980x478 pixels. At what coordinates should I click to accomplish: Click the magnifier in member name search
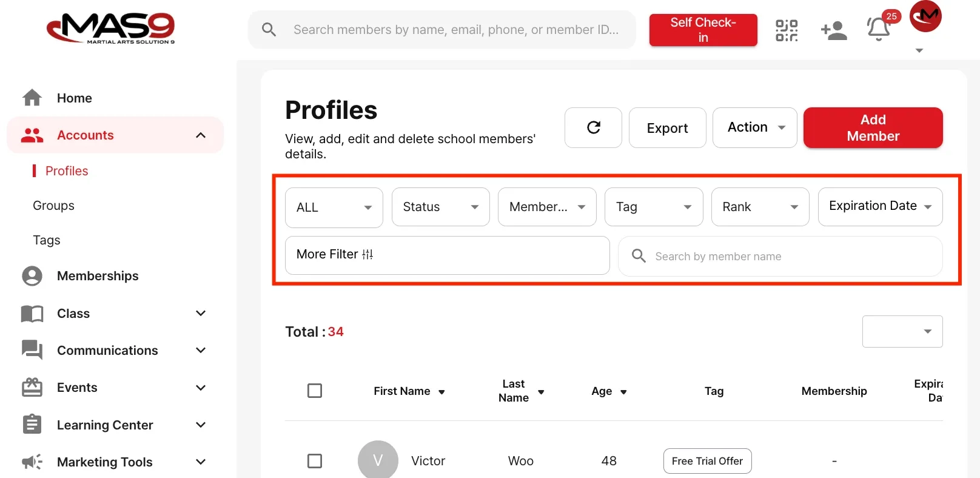point(639,255)
